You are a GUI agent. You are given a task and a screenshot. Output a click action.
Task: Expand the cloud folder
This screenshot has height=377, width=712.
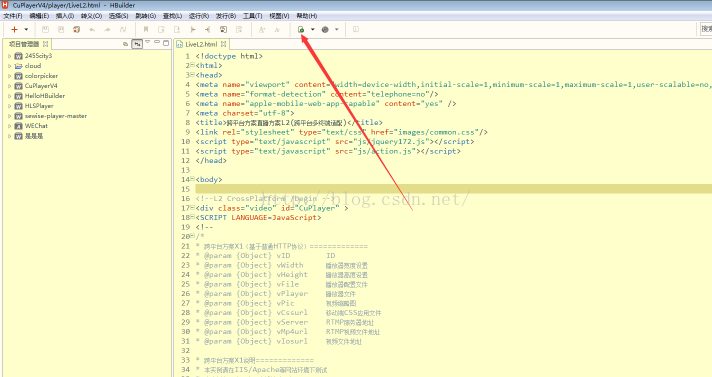[10, 66]
